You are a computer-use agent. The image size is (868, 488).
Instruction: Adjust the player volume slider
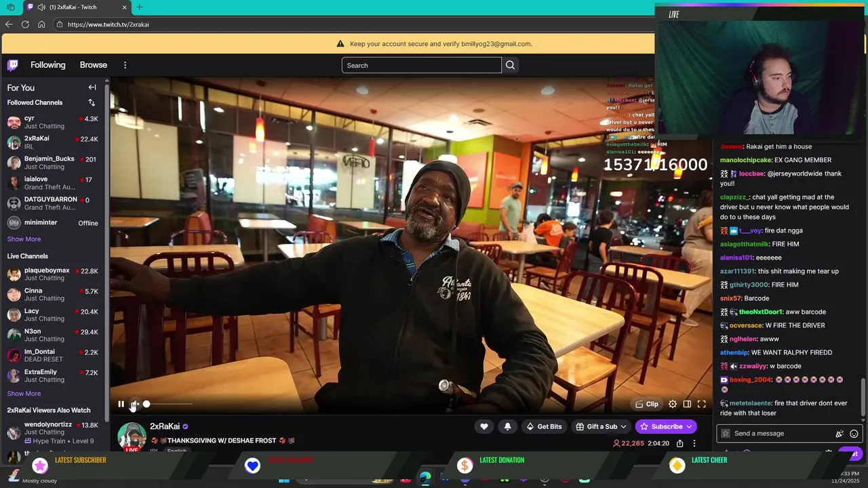pos(167,404)
